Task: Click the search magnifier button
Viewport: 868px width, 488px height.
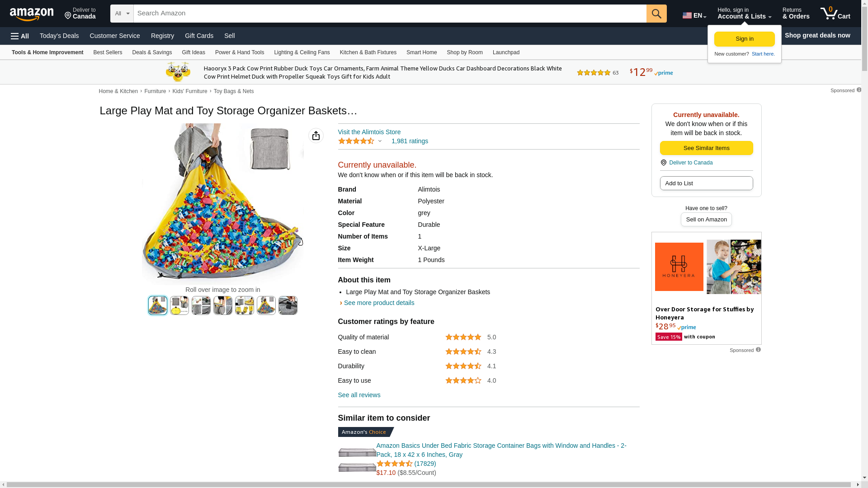Action: [x=656, y=14]
